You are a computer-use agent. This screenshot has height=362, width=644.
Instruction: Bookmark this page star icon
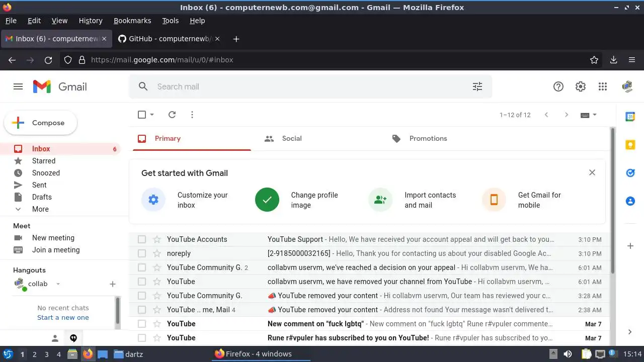594,60
